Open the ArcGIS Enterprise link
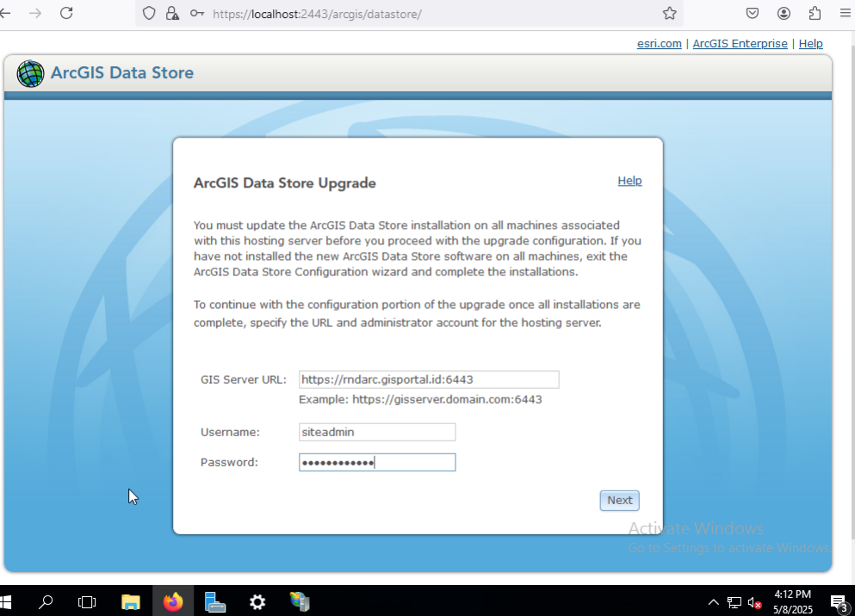855x616 pixels. tap(740, 44)
